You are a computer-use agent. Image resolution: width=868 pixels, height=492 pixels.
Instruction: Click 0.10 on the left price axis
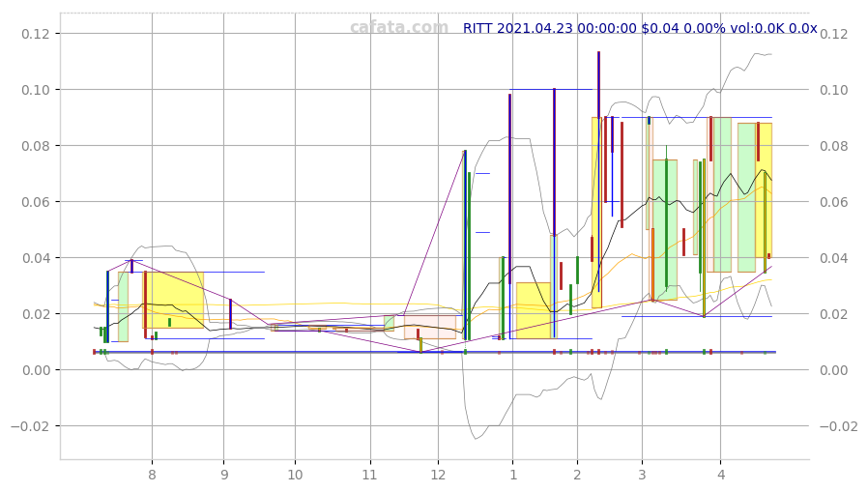click(36, 90)
